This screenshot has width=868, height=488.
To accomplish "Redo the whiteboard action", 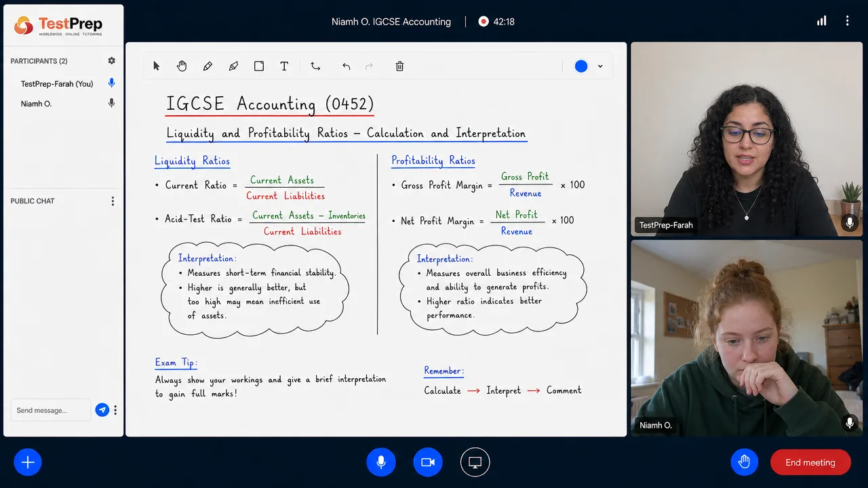I will pyautogui.click(x=370, y=66).
